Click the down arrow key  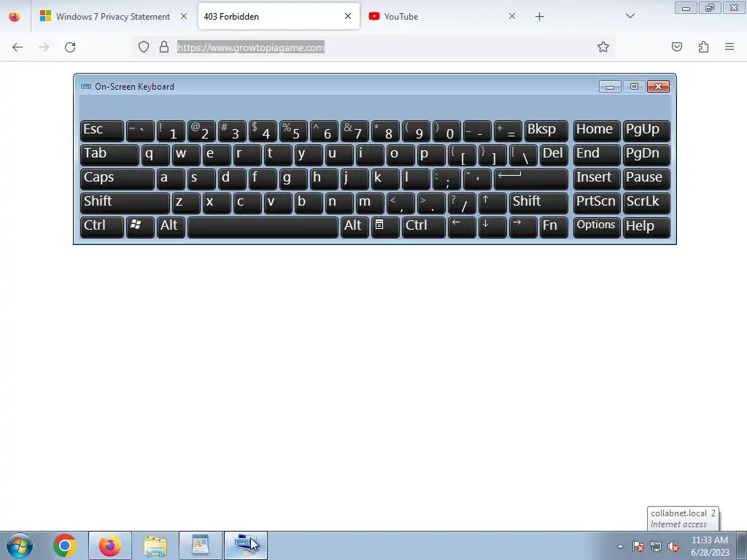tap(492, 227)
